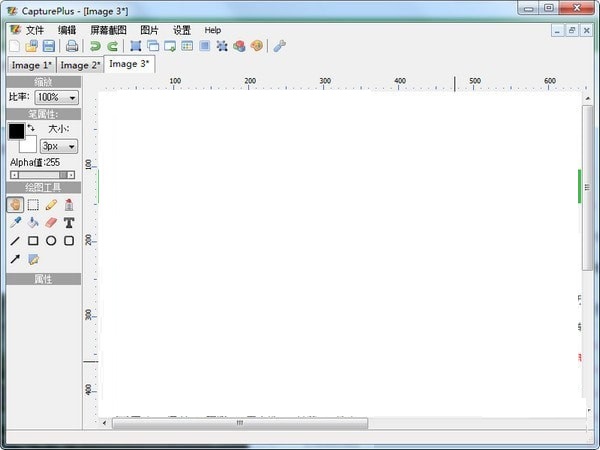Screen dimensions: 600x450
Task: Choose the arrow drawing tool
Action: 15,259
